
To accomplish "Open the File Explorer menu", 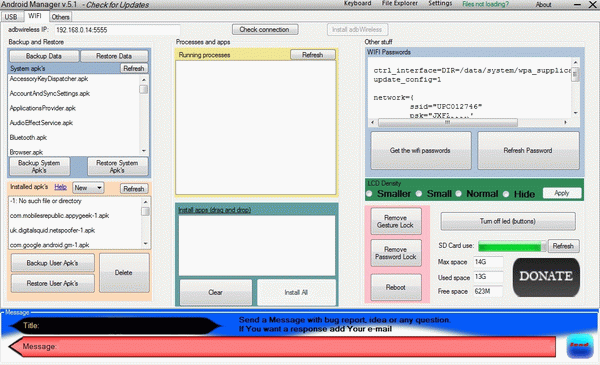I will [x=399, y=3].
